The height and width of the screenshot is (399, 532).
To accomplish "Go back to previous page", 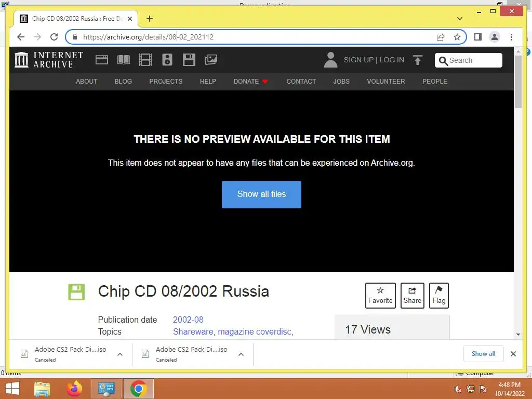I will coord(21,37).
